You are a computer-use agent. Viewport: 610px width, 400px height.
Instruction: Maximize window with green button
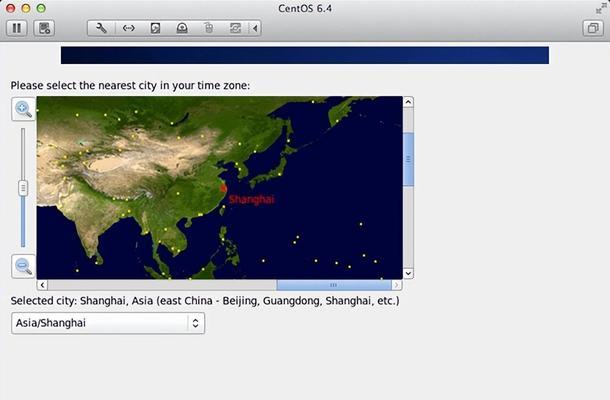click(41, 8)
